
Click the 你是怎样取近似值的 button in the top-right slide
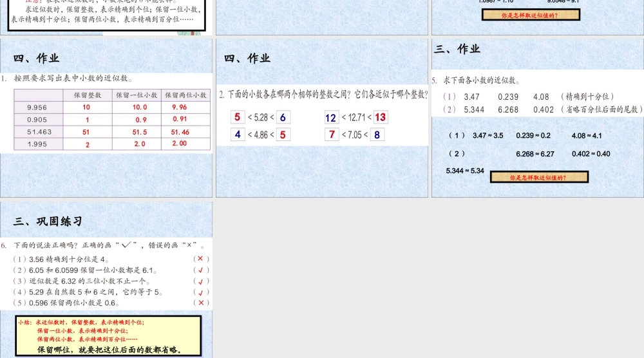[531, 15]
